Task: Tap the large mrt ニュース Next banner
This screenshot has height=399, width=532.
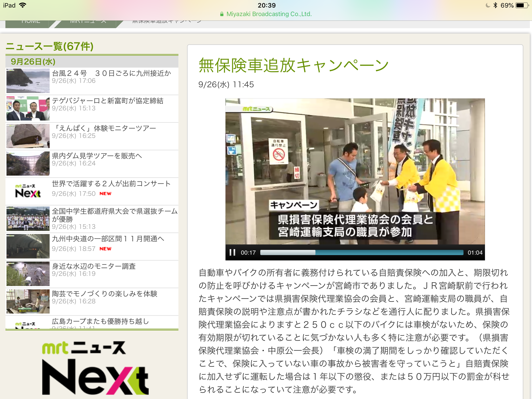Action: pyautogui.click(x=95, y=368)
